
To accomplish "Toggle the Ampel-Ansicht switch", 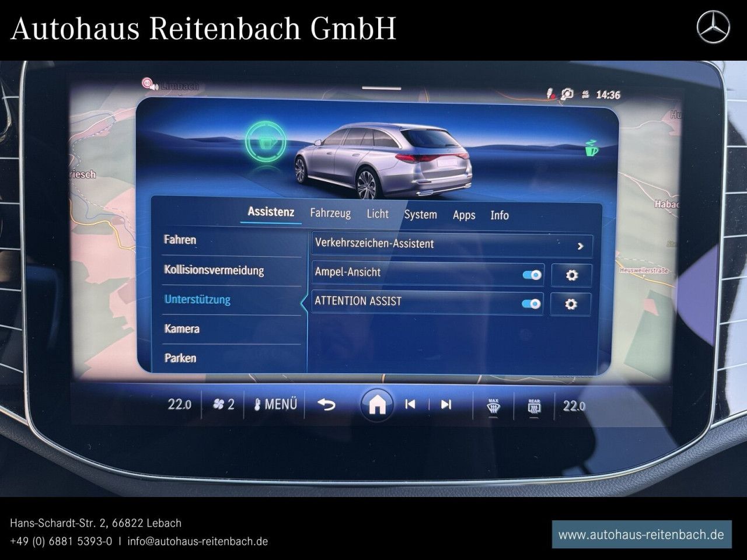I will coord(532,275).
